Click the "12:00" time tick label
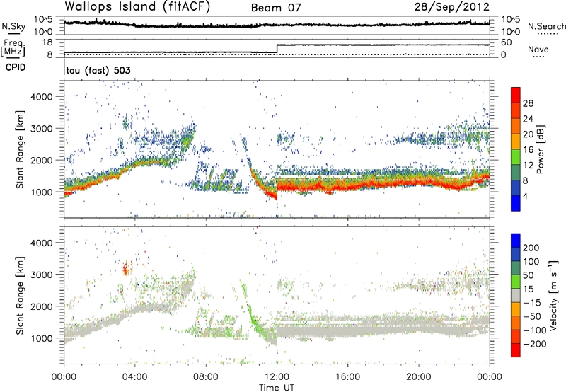 point(277,377)
